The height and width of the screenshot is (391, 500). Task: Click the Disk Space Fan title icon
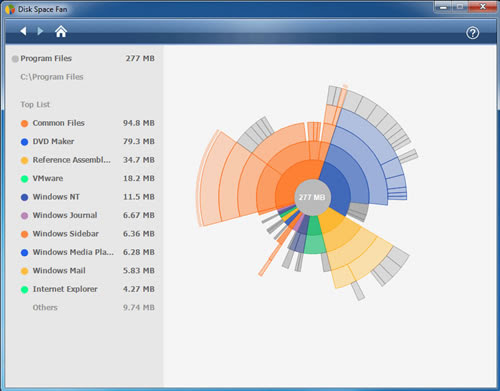(x=10, y=9)
